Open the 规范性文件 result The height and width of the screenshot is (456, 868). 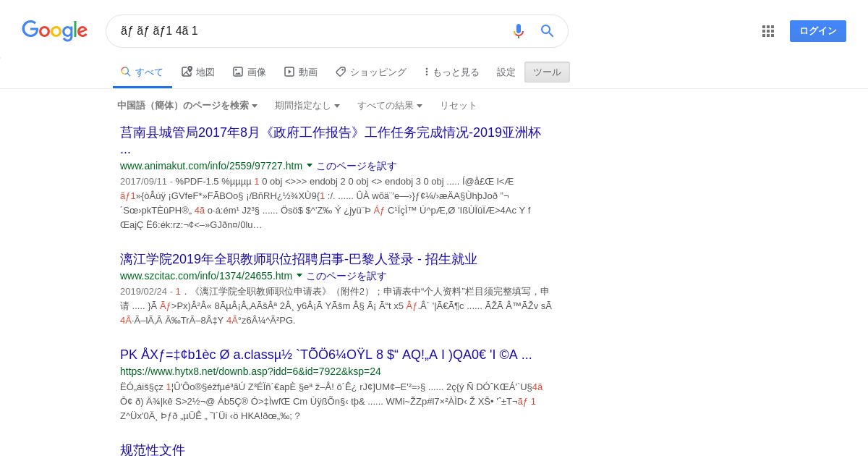(153, 450)
